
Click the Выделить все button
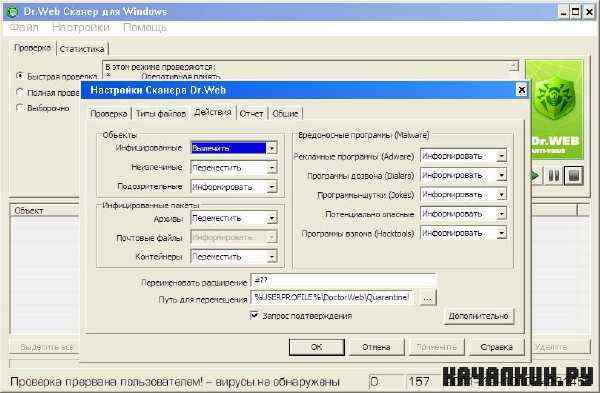(x=47, y=347)
